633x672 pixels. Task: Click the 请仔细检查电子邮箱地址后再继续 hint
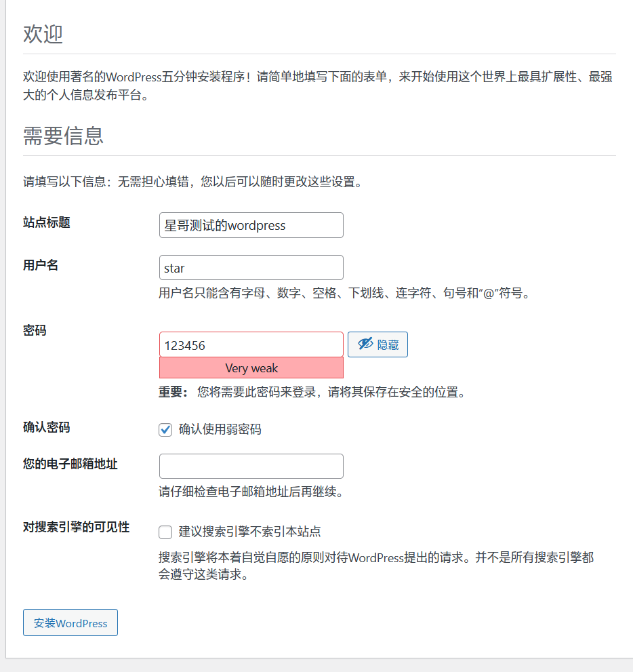(252, 492)
